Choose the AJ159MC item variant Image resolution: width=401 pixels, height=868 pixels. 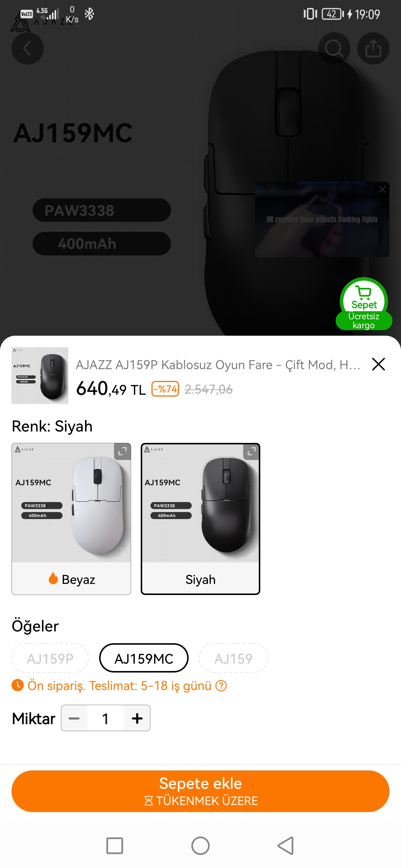point(144,658)
